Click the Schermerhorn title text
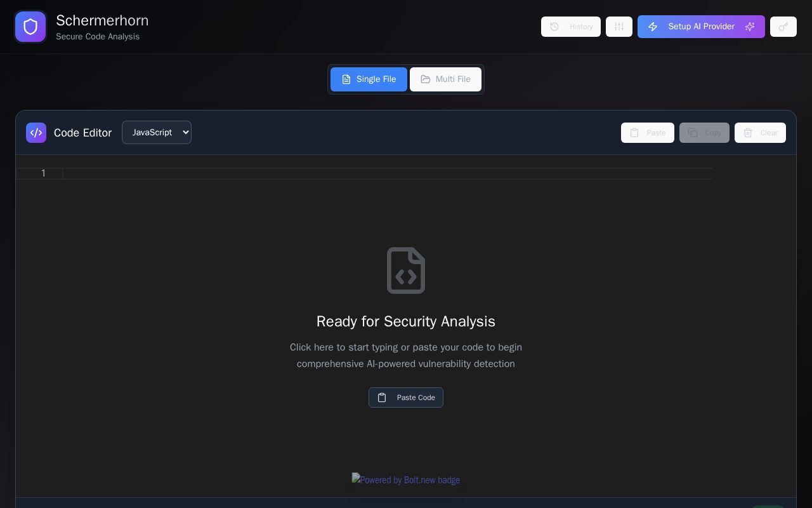This screenshot has width=812, height=508. pyautogui.click(x=102, y=20)
